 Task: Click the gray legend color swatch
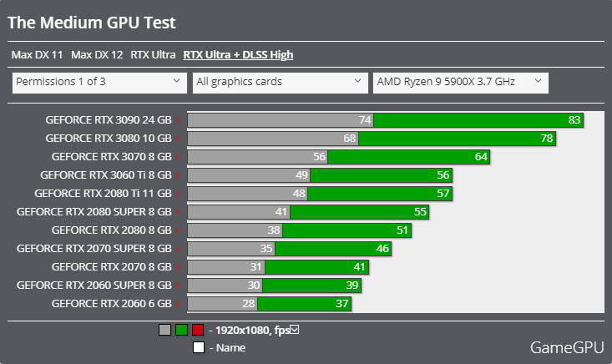(x=164, y=330)
